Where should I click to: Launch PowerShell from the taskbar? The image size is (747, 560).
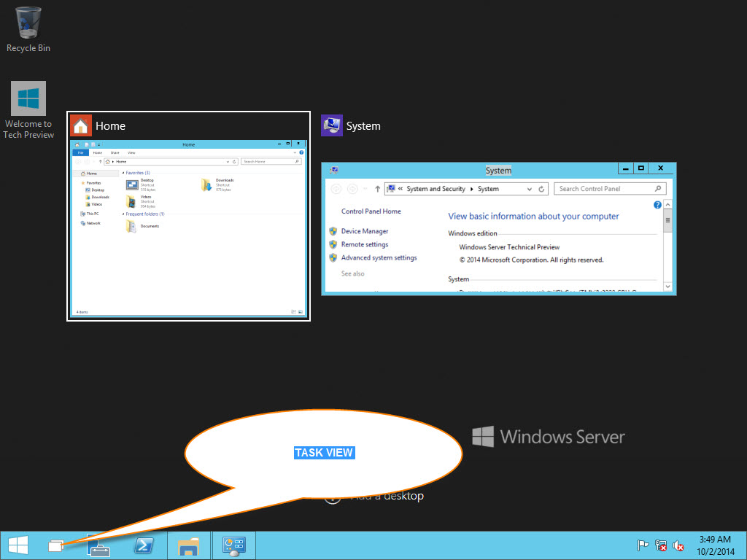pyautogui.click(x=144, y=545)
